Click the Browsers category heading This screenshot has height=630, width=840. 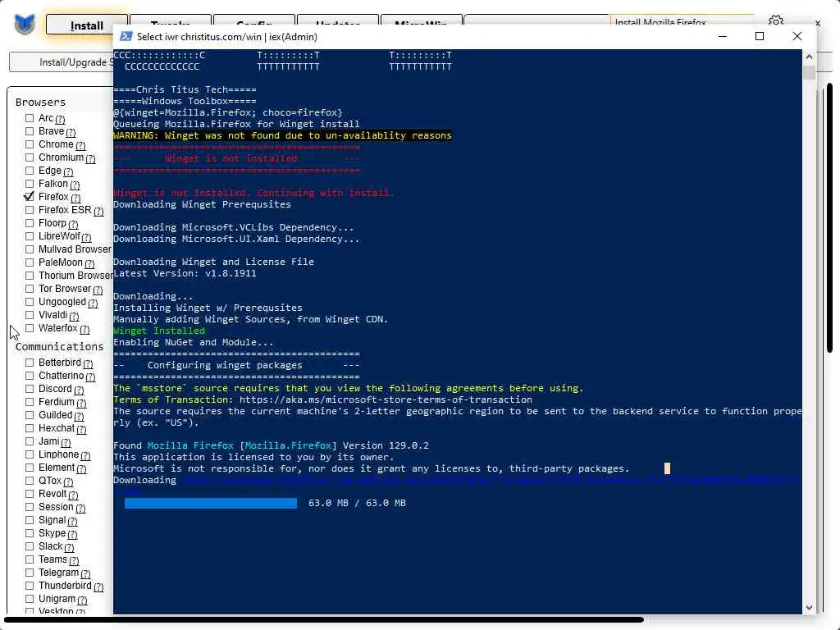point(40,103)
